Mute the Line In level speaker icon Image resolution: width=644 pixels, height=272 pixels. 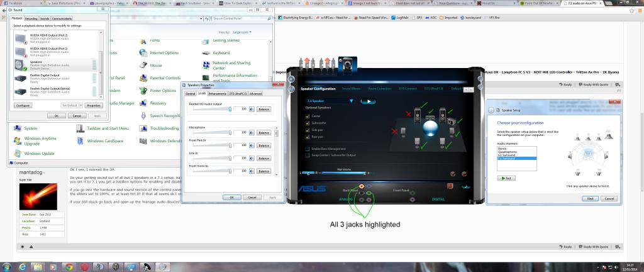[252, 158]
